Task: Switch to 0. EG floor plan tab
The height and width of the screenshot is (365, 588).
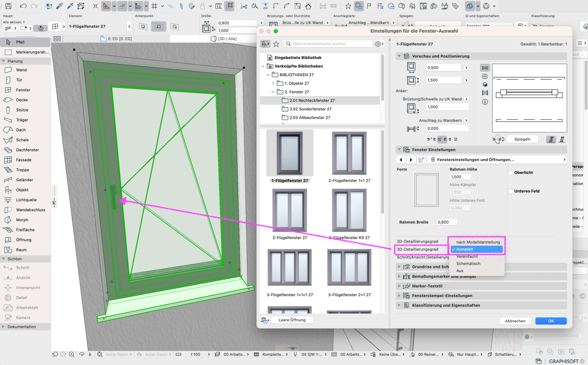Action: point(116,39)
